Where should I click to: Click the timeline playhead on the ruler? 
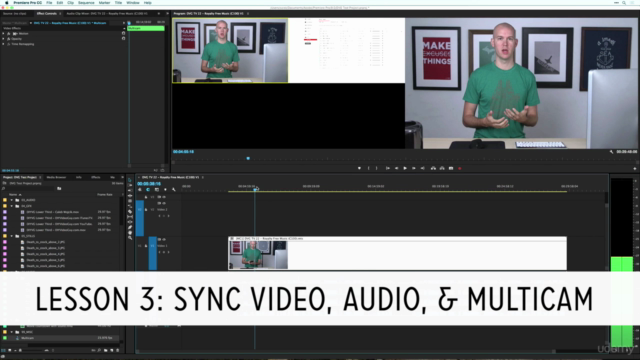(x=256, y=189)
